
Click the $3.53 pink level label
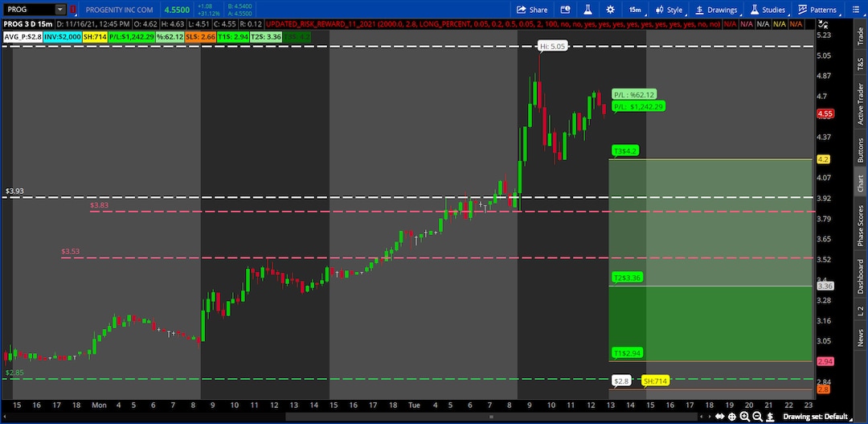(x=70, y=251)
